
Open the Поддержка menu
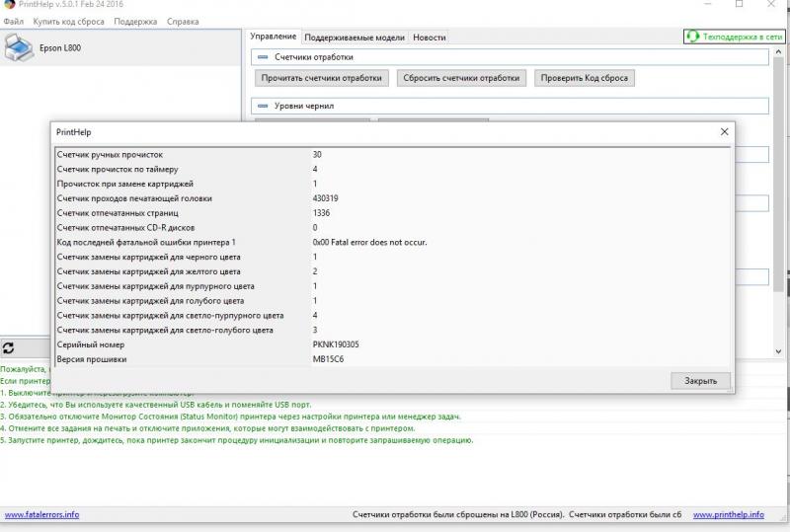135,22
